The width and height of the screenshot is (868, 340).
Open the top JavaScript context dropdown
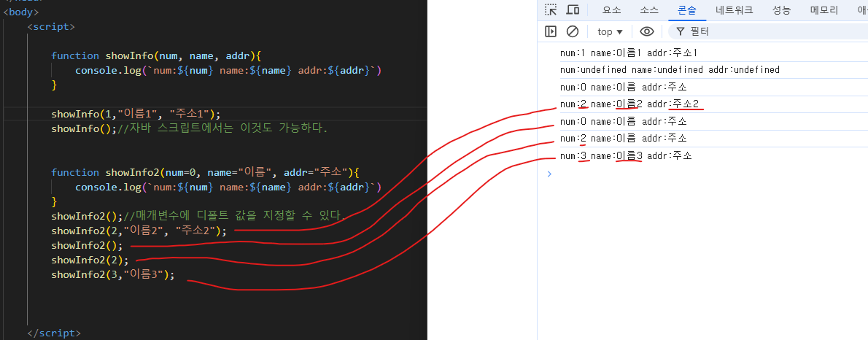(x=610, y=31)
